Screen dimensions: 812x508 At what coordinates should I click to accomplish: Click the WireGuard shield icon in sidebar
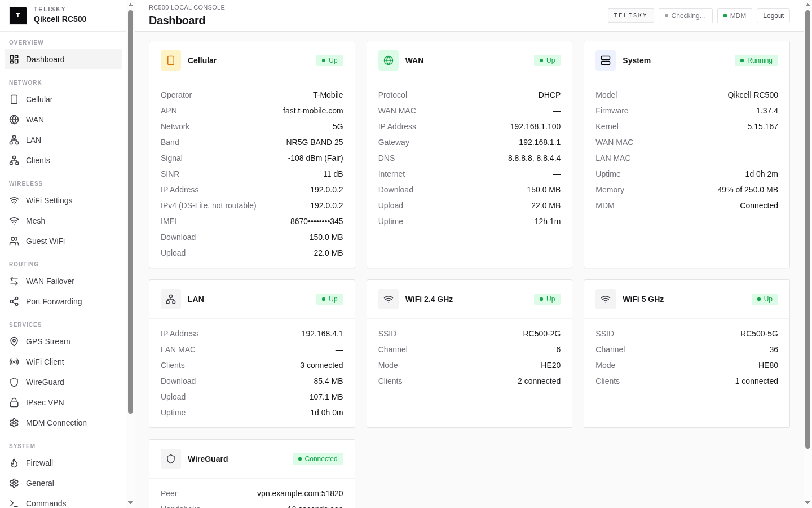(14, 382)
